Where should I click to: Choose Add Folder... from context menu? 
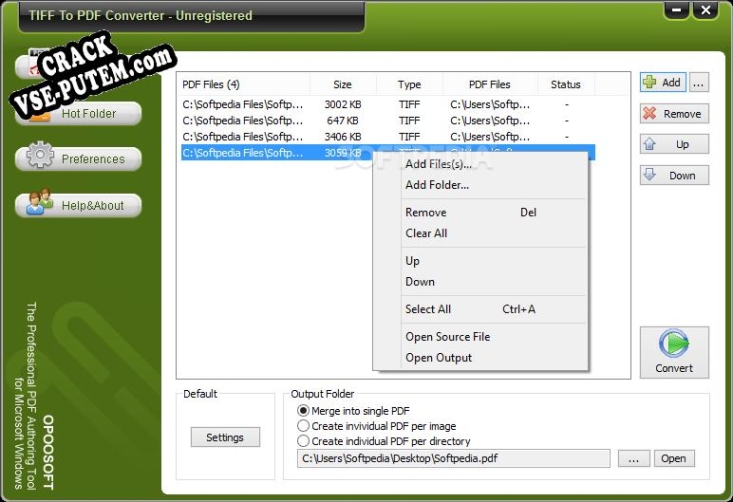click(480, 185)
